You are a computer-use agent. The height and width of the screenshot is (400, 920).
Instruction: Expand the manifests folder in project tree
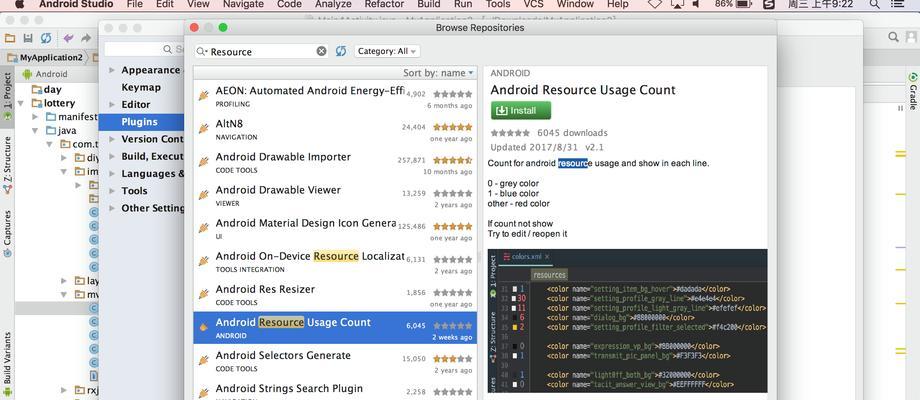coord(35,117)
